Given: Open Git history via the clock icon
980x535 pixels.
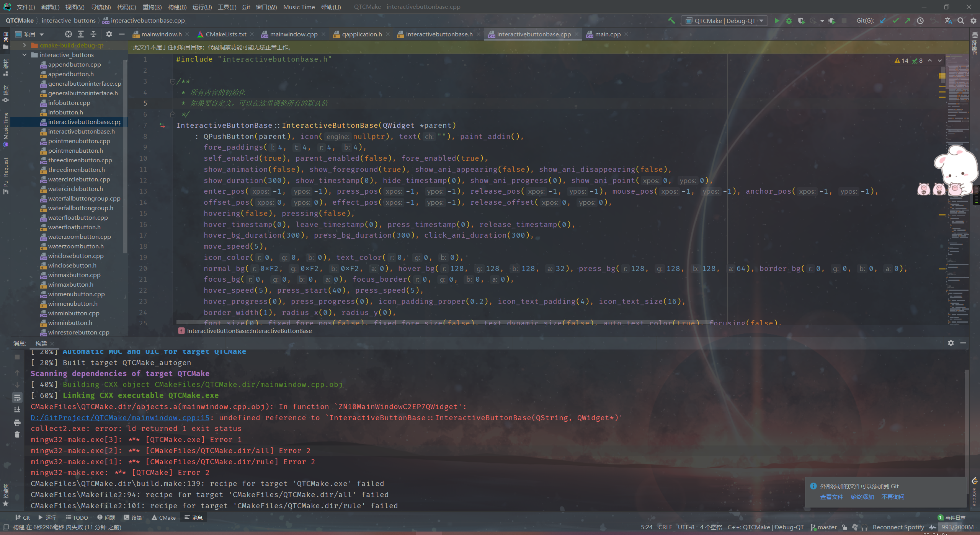Looking at the screenshot, I should 920,21.
